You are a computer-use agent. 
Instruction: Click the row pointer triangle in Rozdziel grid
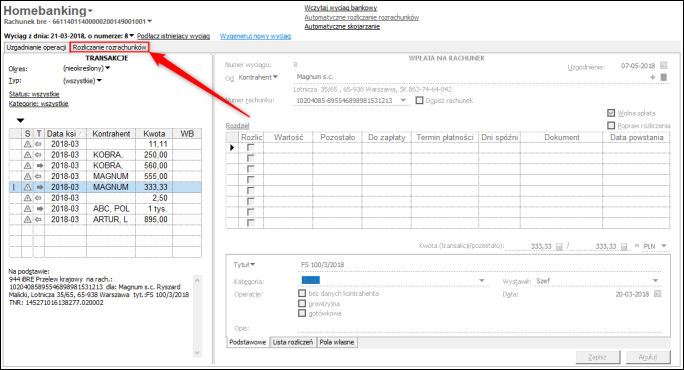[232, 147]
